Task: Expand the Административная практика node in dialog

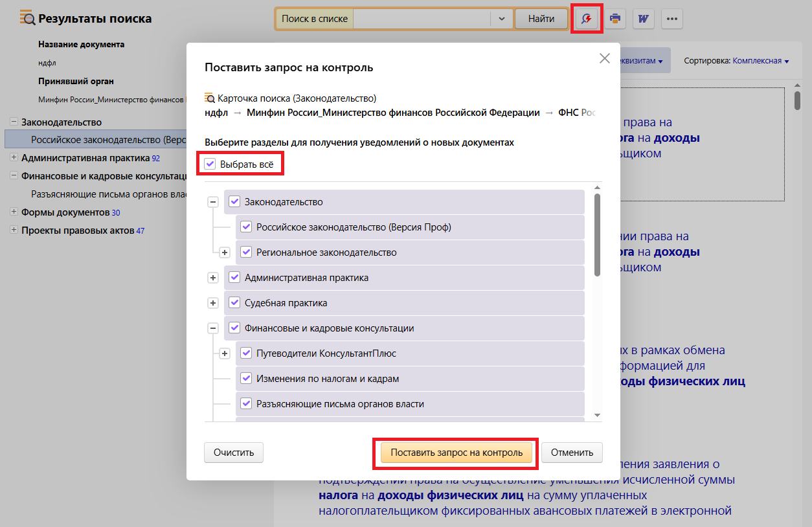Action: [212, 278]
